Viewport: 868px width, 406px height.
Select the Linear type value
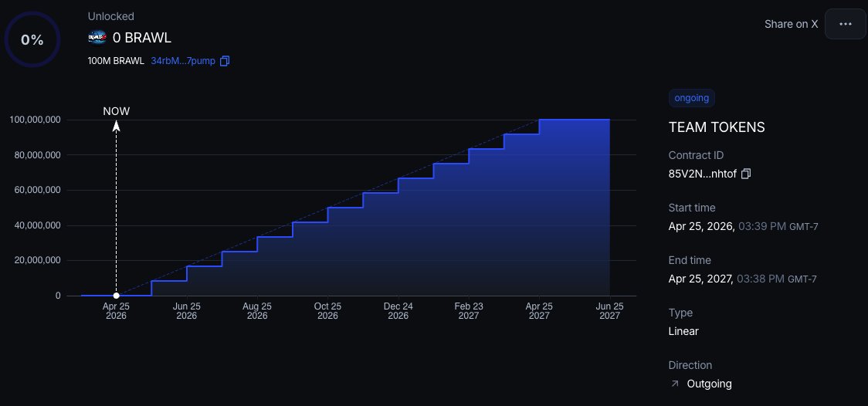(x=683, y=331)
